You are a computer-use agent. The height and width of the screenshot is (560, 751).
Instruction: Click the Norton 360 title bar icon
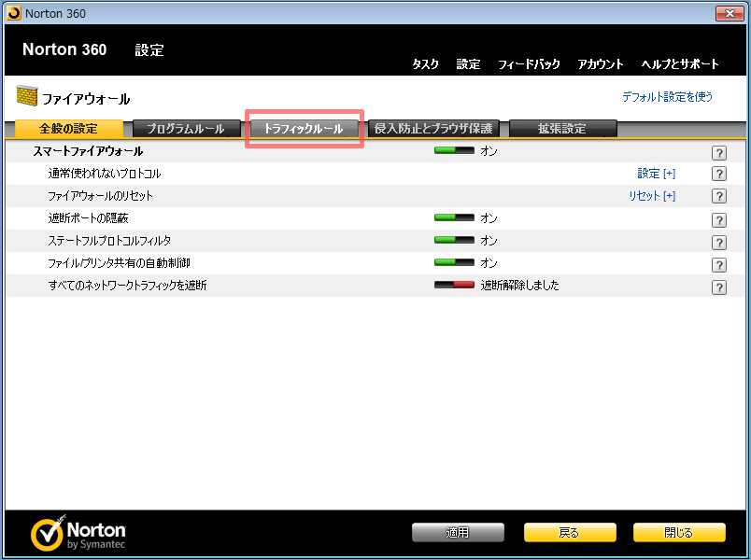[14, 13]
